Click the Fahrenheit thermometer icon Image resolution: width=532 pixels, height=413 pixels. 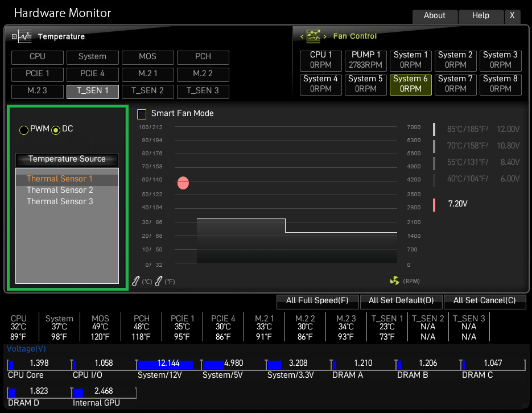(158, 280)
